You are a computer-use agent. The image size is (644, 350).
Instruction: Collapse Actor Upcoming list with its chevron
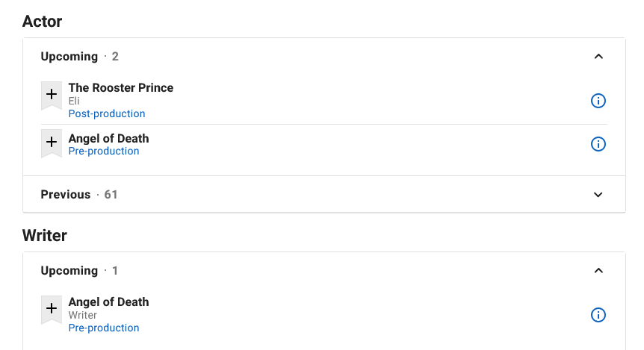click(598, 57)
